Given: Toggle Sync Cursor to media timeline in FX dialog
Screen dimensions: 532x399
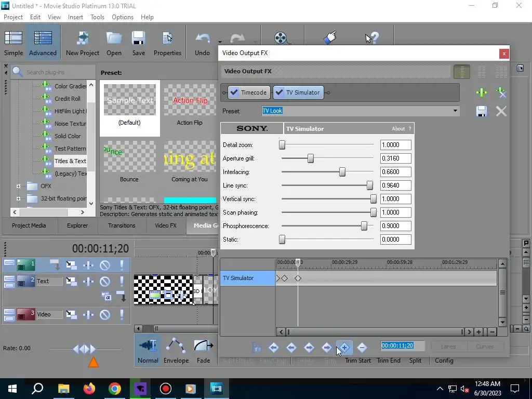Looking at the screenshot, I should (x=257, y=348).
